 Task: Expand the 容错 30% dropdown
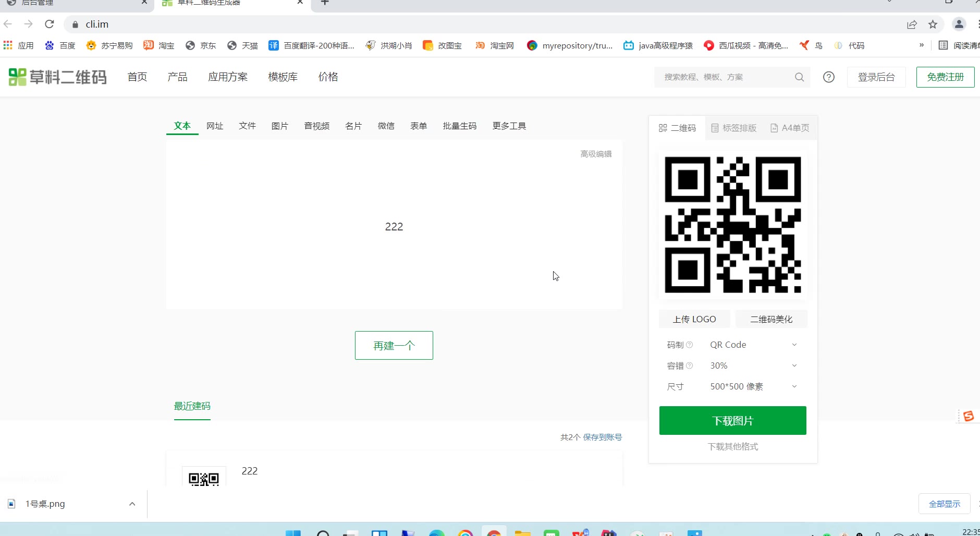click(x=753, y=366)
